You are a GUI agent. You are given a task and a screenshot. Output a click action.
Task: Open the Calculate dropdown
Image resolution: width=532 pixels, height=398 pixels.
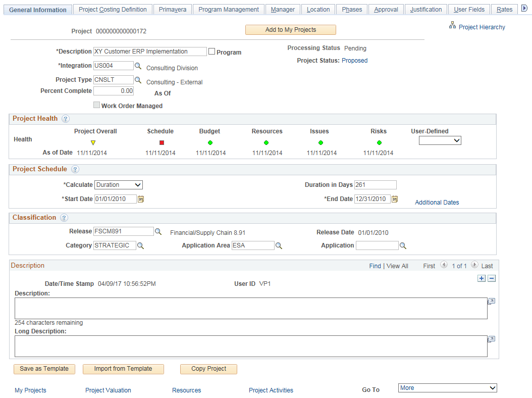118,185
